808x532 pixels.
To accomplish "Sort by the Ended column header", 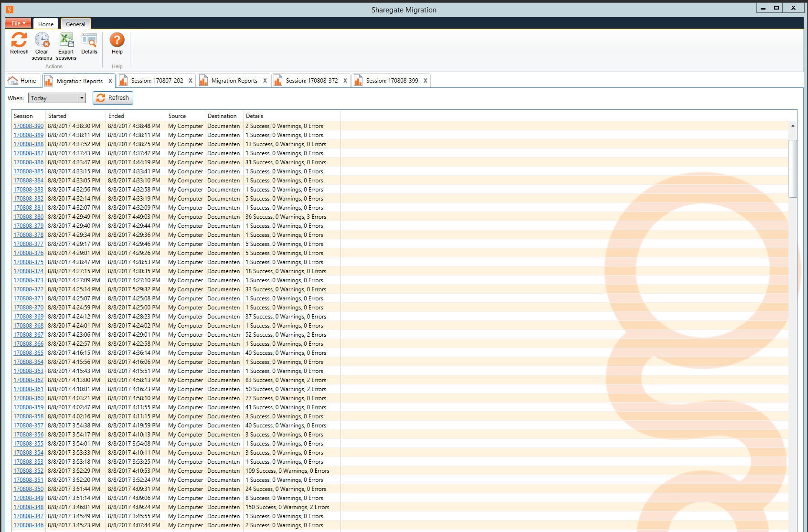I will pyautogui.click(x=136, y=116).
